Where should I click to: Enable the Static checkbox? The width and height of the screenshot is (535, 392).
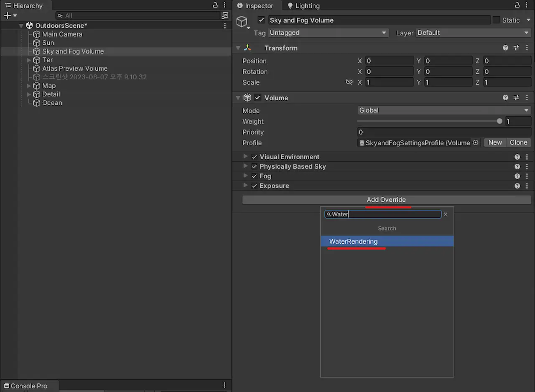496,20
